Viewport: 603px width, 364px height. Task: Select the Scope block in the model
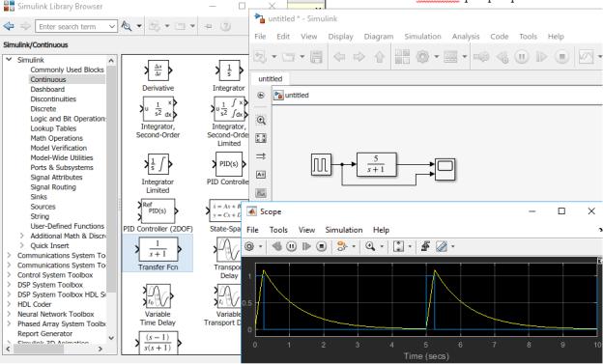(445, 169)
